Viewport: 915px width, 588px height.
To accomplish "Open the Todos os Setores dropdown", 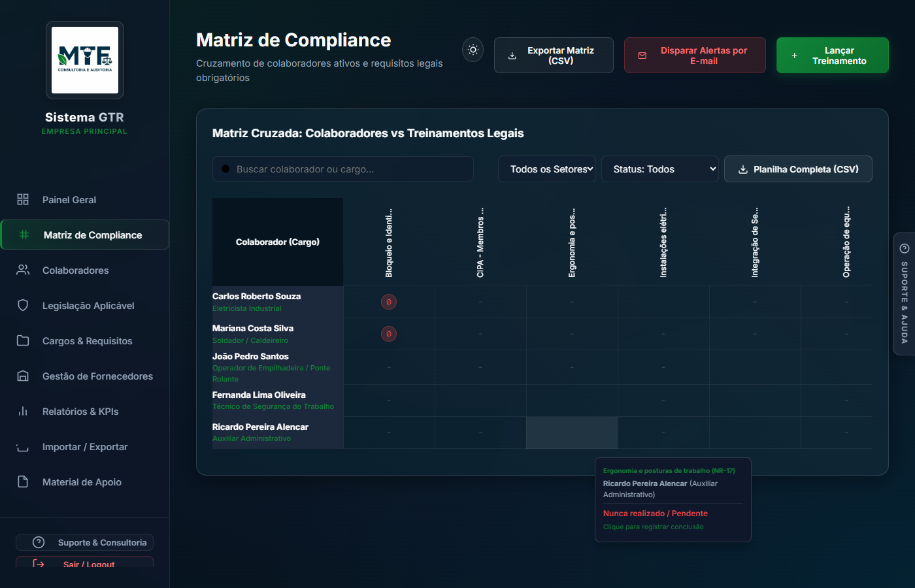I will [547, 169].
